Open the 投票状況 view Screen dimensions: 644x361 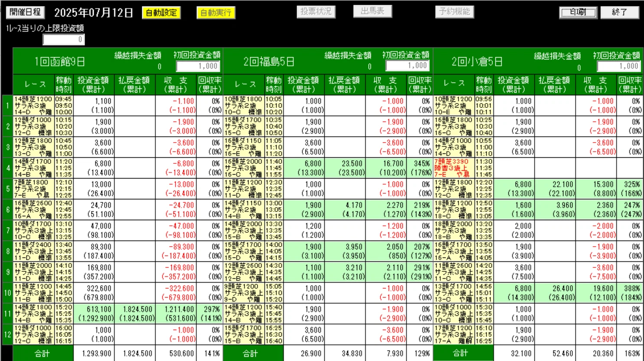click(316, 12)
